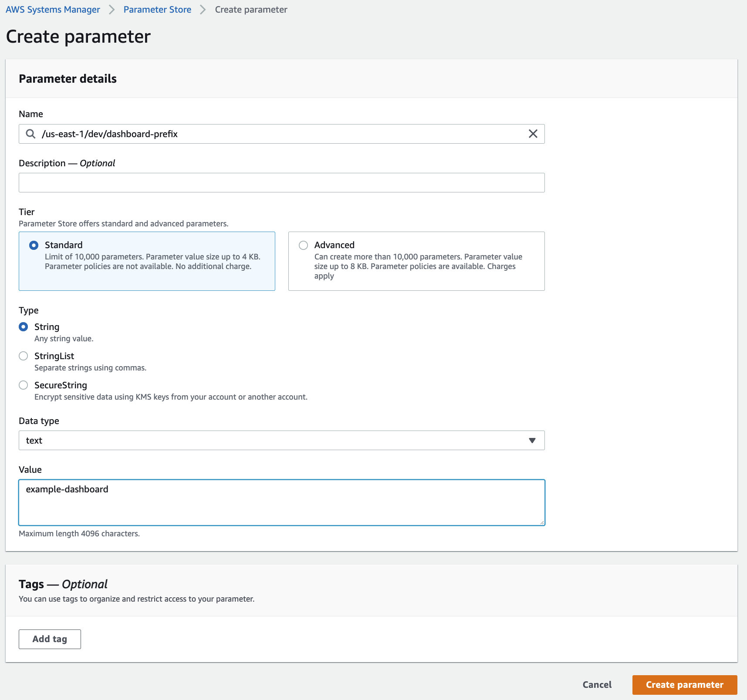747x700 pixels.
Task: Navigate to Parameter Store via breadcrumb
Action: 157,9
